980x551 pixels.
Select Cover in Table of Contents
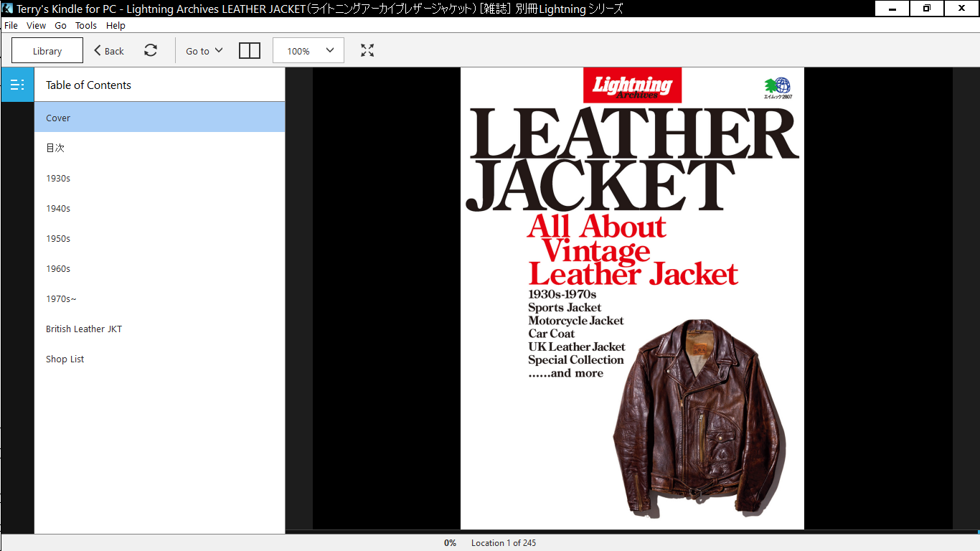(x=159, y=117)
